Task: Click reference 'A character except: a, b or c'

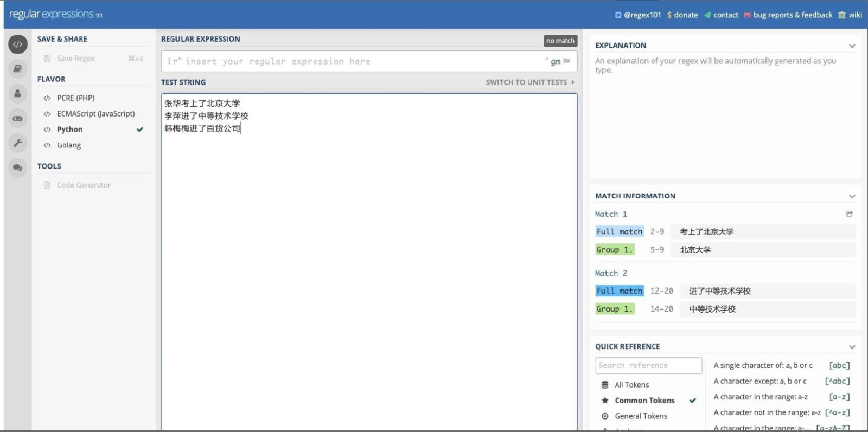Action: click(760, 381)
